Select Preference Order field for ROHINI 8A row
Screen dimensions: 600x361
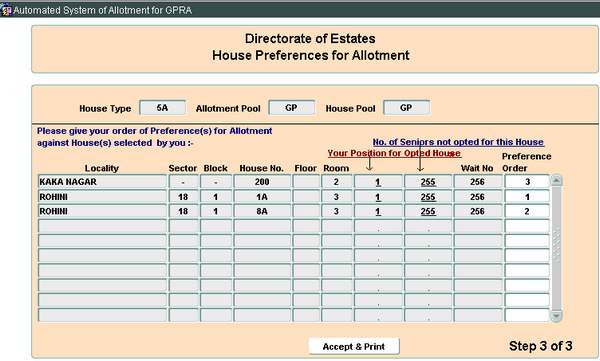coord(527,211)
